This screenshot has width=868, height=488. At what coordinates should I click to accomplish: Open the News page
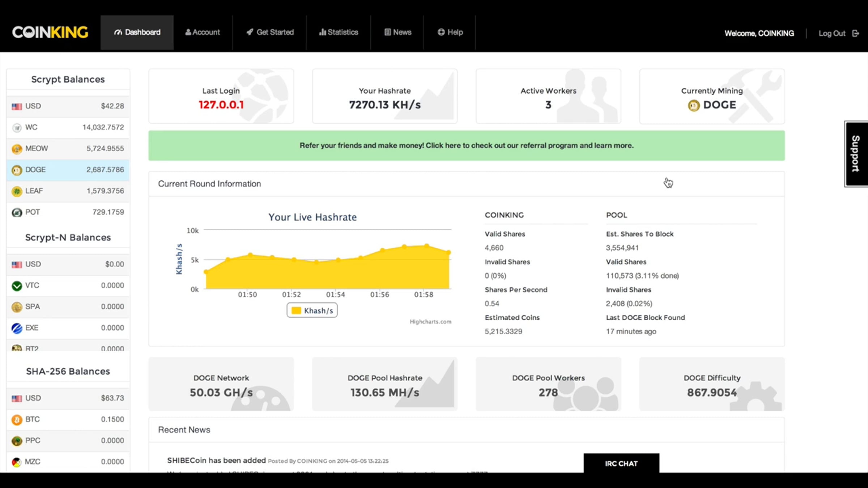(397, 33)
